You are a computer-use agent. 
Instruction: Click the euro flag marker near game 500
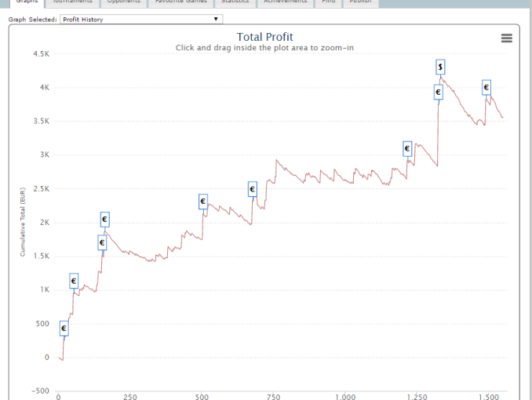click(202, 202)
